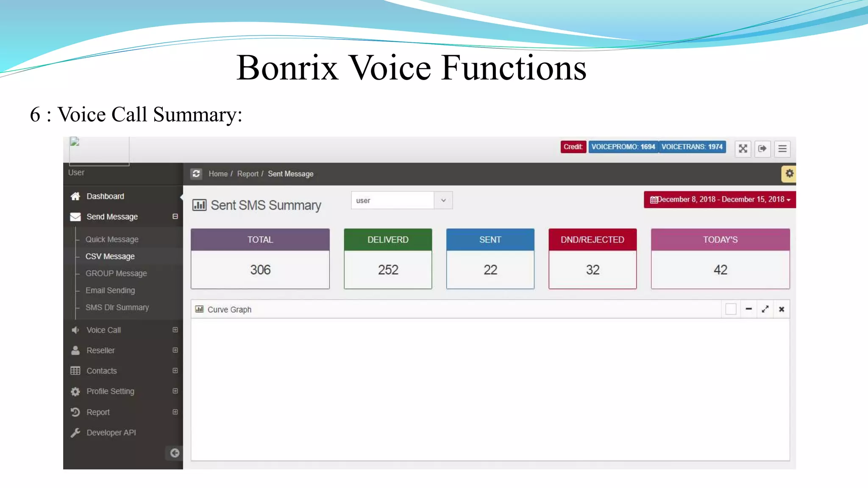Screen dimensions: 868x488
Task: Click the Sent Message breadcrumb
Action: point(291,174)
